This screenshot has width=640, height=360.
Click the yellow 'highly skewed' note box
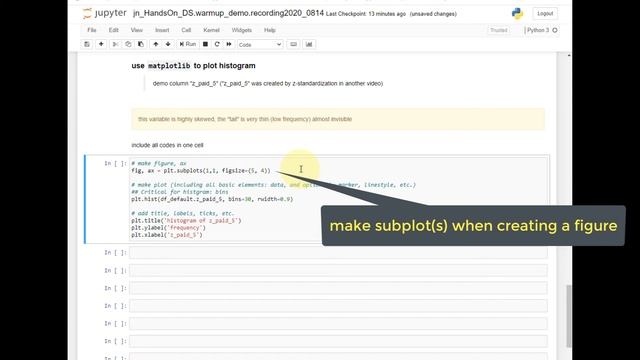(x=338, y=119)
